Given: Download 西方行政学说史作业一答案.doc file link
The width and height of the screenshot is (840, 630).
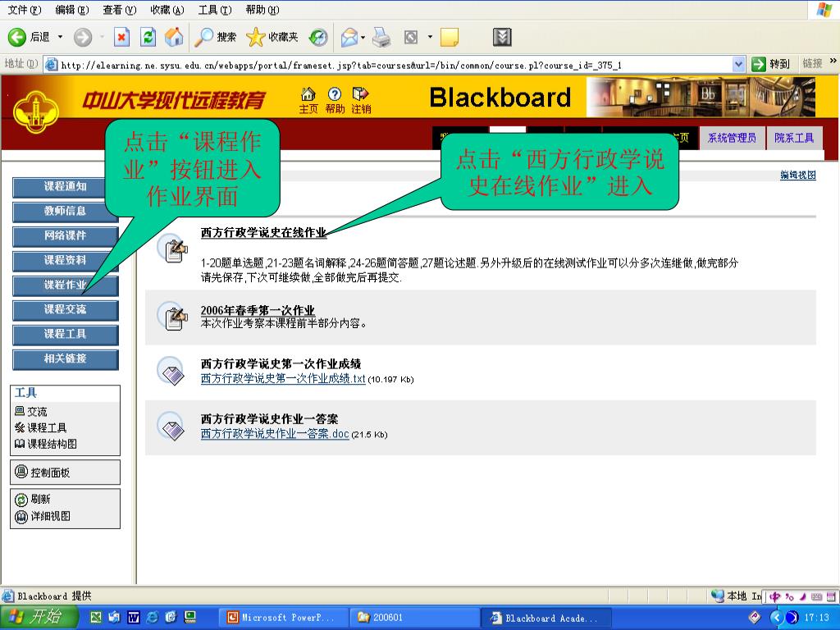Looking at the screenshot, I should (275, 434).
